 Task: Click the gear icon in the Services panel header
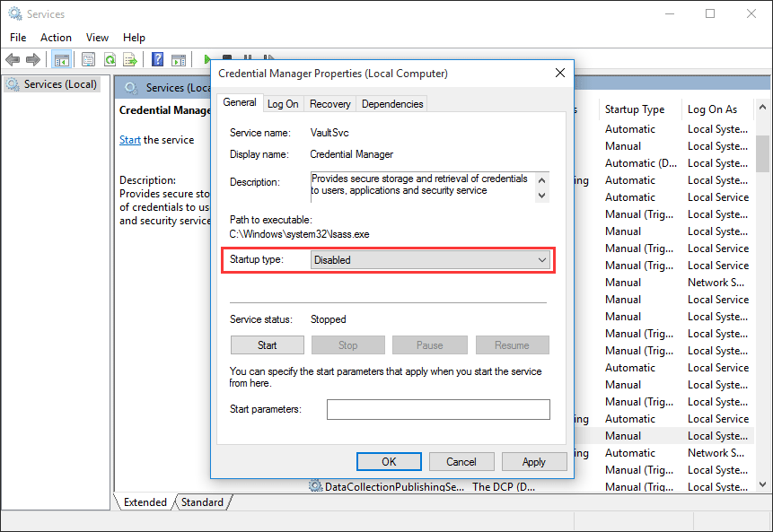point(131,88)
